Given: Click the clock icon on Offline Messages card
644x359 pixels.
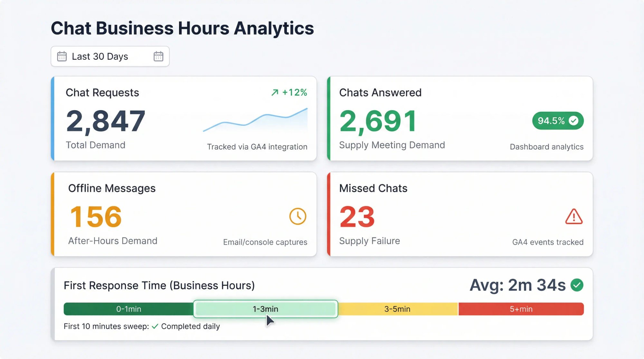Looking at the screenshot, I should click(297, 216).
